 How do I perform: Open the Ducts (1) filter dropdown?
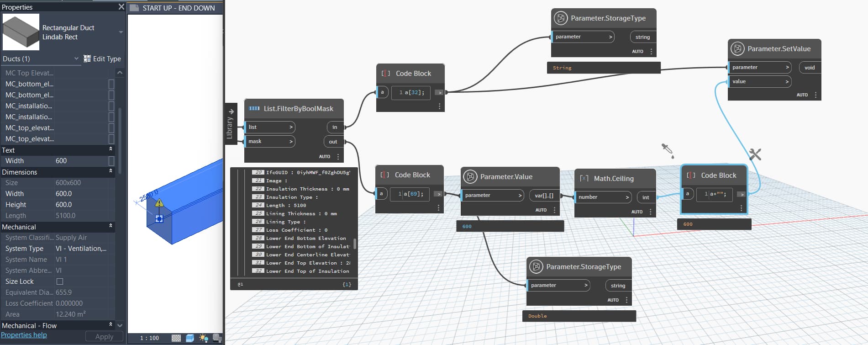tap(76, 58)
